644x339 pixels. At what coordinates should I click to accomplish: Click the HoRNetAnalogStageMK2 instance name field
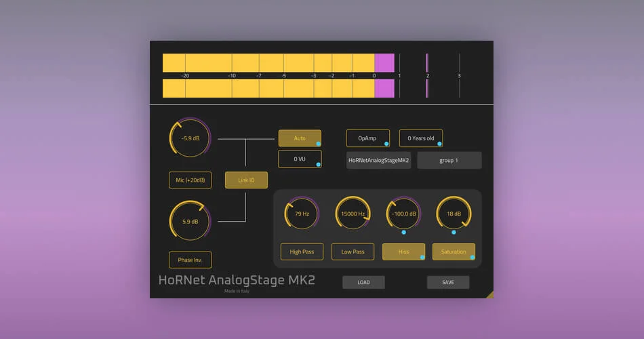tap(379, 160)
